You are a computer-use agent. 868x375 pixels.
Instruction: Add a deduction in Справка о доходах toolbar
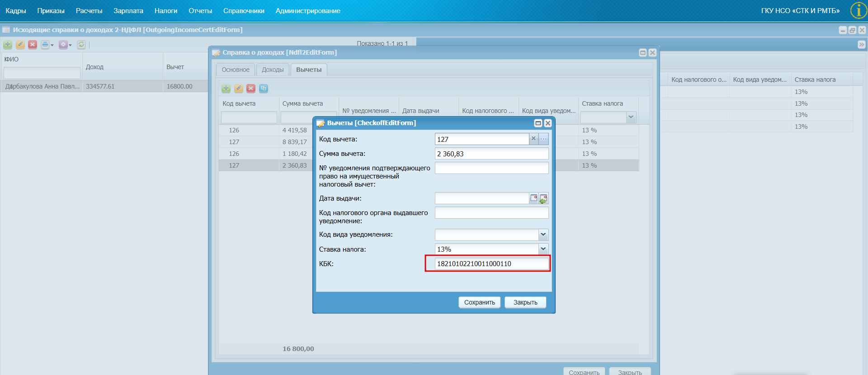pyautogui.click(x=226, y=88)
